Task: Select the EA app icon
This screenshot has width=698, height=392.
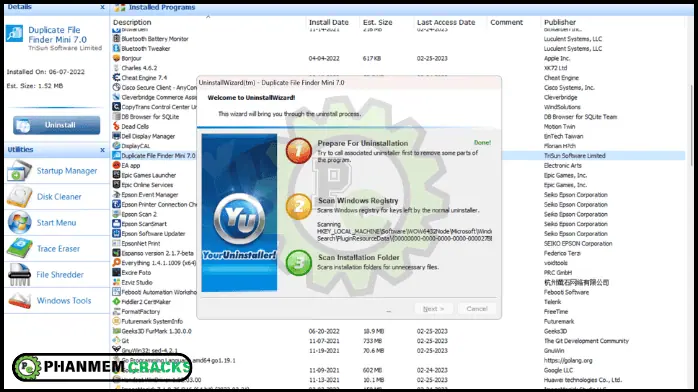Action: click(116, 166)
